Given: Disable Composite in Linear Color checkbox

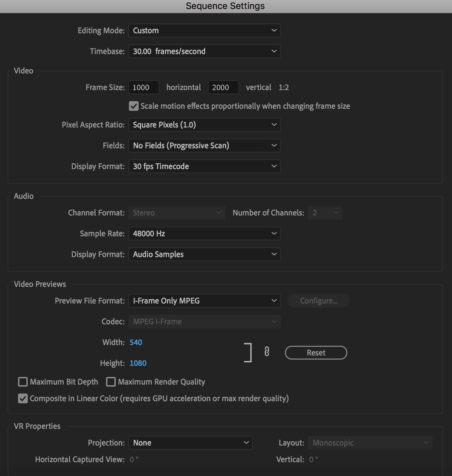Looking at the screenshot, I should (x=23, y=398).
